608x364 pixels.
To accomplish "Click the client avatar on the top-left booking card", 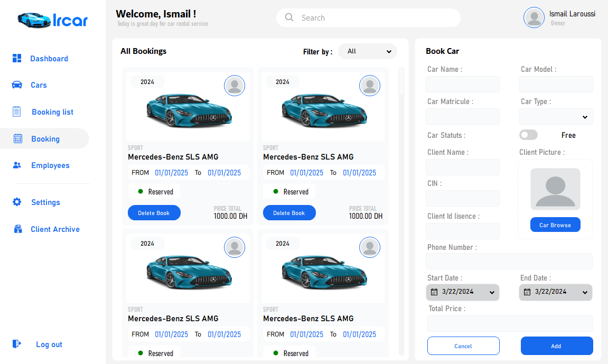I will click(235, 86).
